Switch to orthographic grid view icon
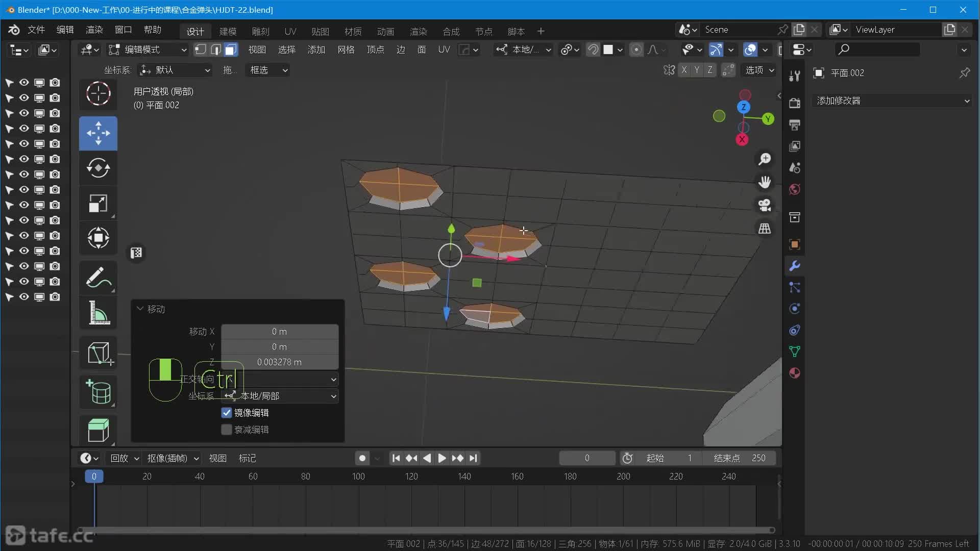 point(764,229)
